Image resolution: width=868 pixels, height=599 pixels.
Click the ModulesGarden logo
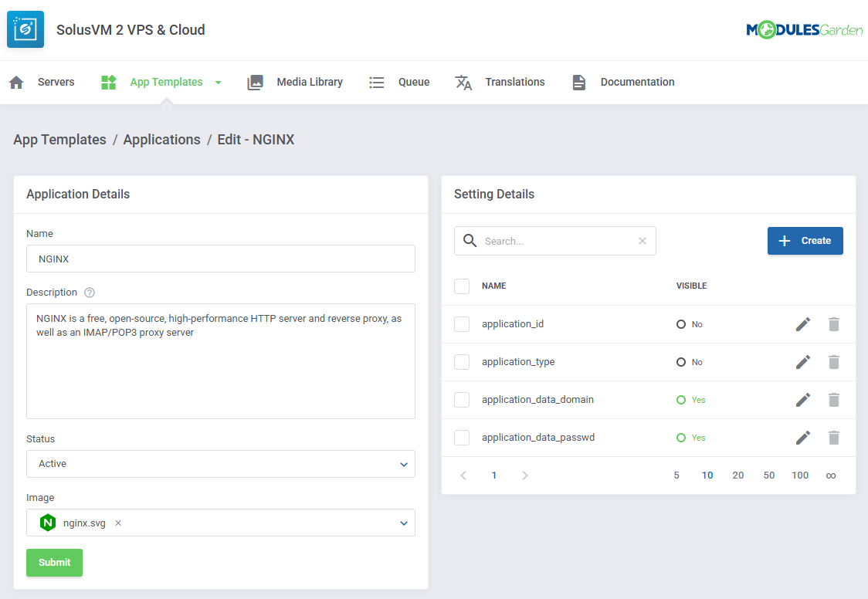804,30
